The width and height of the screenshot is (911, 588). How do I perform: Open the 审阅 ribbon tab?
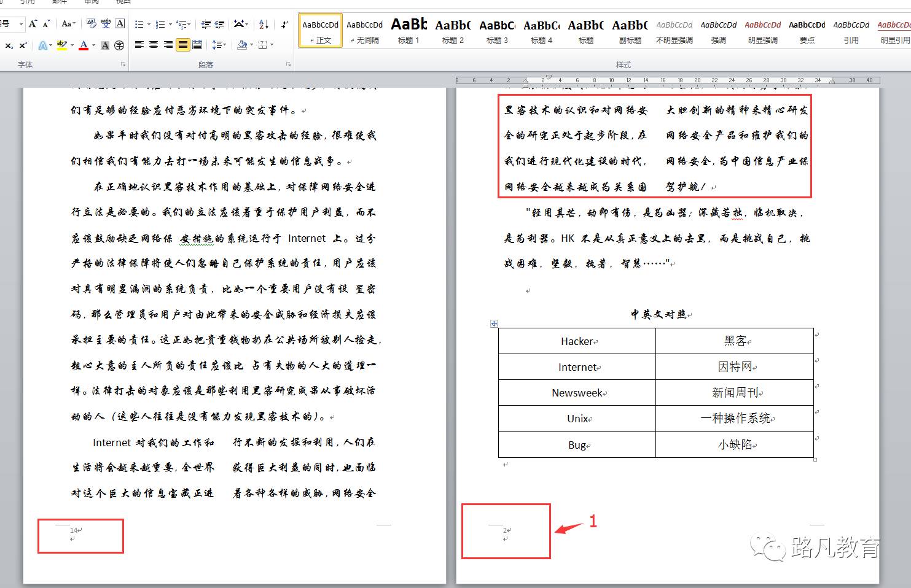(91, 2)
